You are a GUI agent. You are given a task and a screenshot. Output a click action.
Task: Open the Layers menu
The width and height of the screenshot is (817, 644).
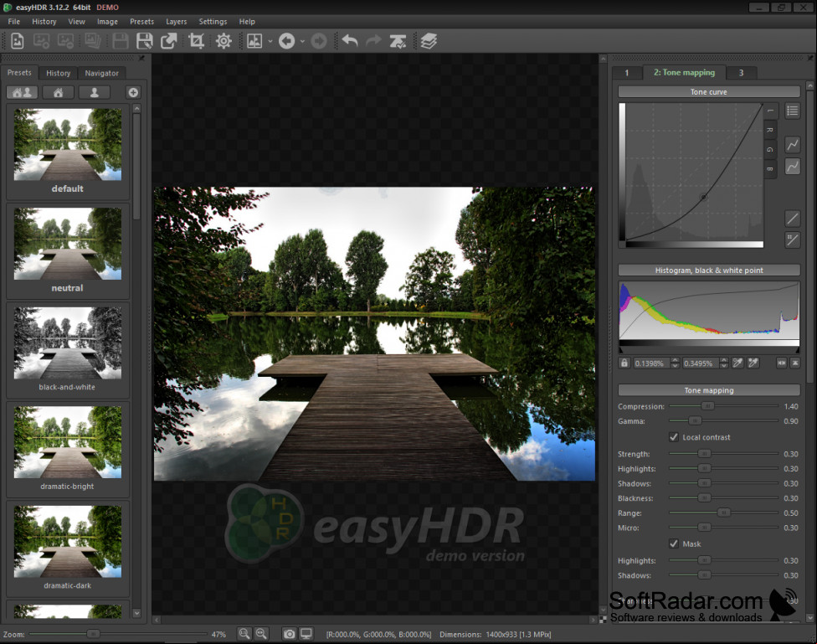click(x=176, y=22)
